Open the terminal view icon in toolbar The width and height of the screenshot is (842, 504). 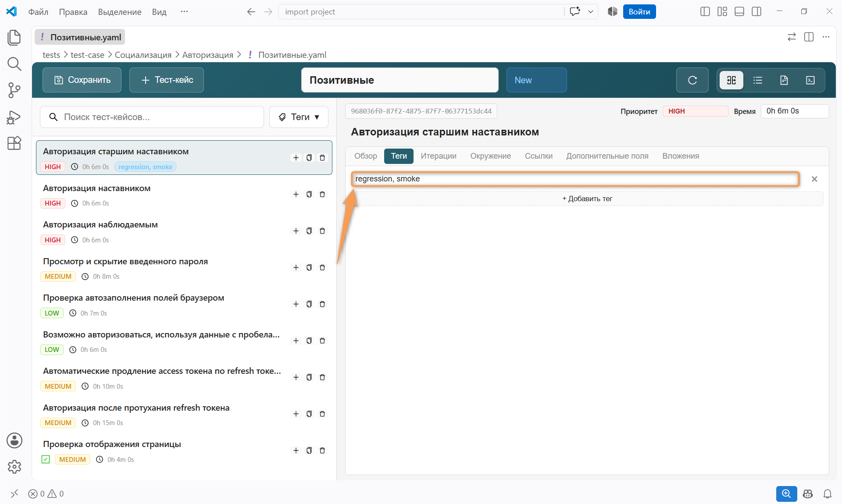click(810, 80)
